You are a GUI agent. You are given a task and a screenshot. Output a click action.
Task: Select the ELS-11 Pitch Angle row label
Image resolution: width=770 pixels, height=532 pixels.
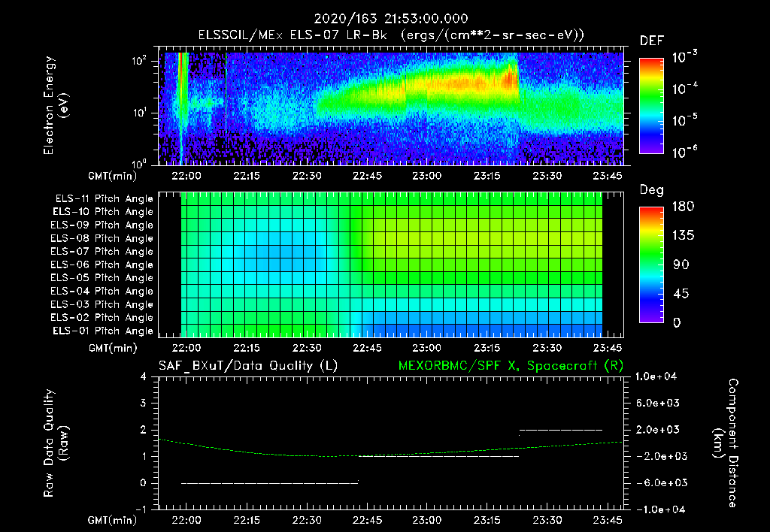coord(104,199)
